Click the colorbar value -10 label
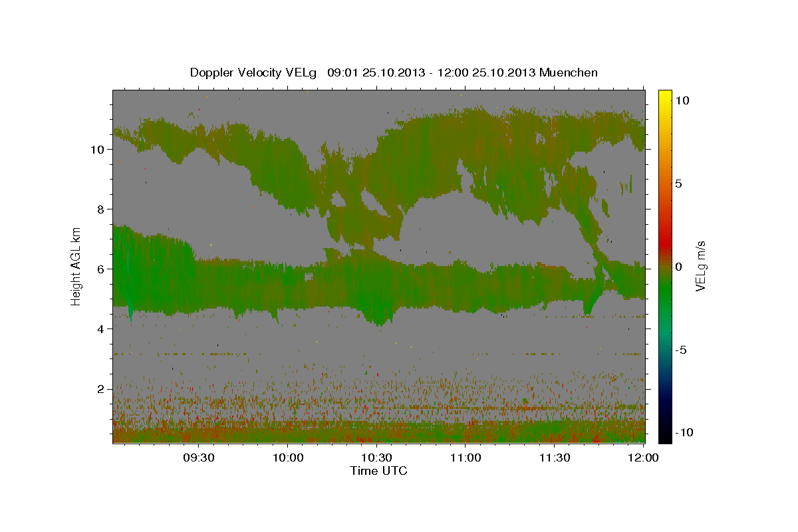 pyautogui.click(x=684, y=433)
